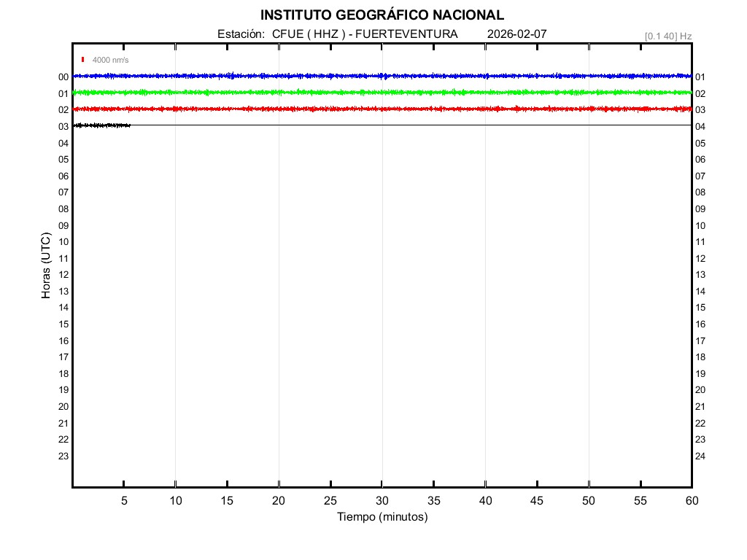Image resolution: width=747 pixels, height=560 pixels.
Task: Click the INSTITUTO GEOGRÁFICO NACIONAL title
Action: pos(382,15)
